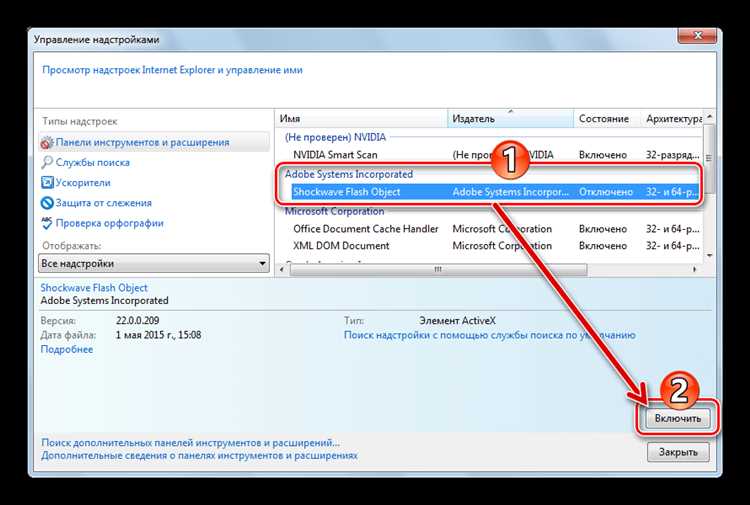Open the Все надстройки dropdown
This screenshot has width=750, height=505.
pos(154,263)
